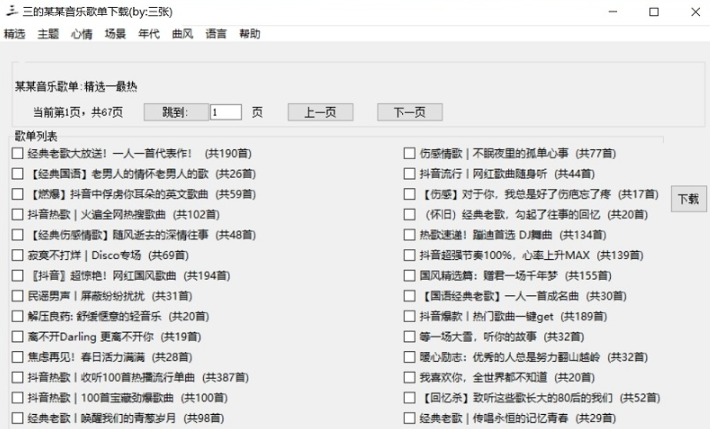Check 老男人的情怀老男人的歌 playlist checkbox
This screenshot has width=710, height=429.
(18, 174)
